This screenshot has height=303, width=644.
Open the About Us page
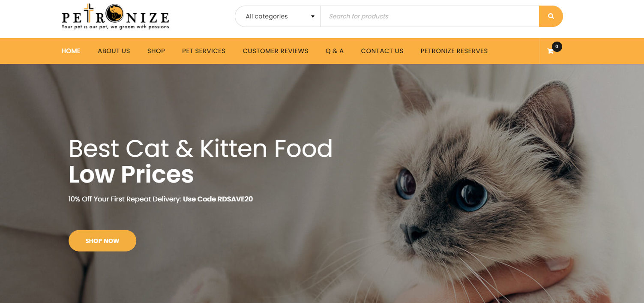(x=114, y=51)
